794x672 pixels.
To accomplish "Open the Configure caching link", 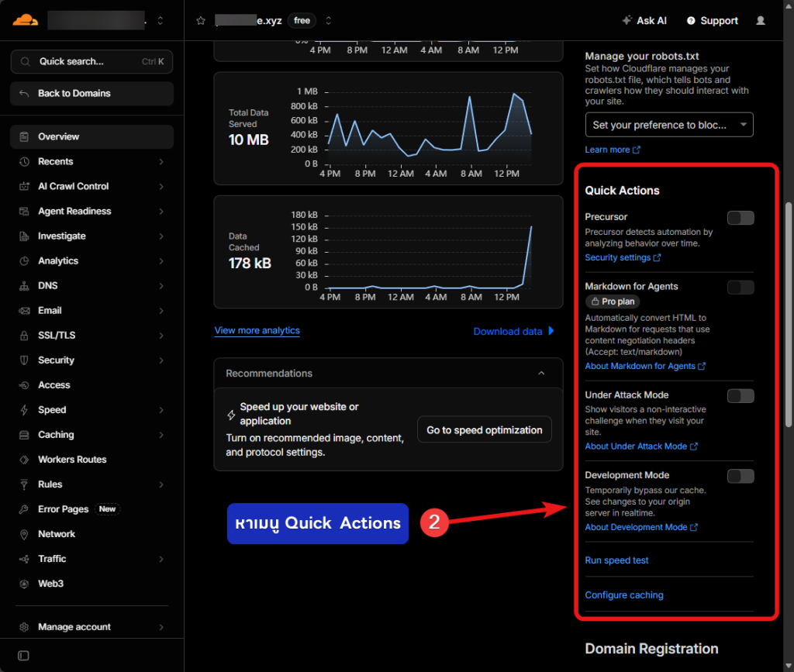I will coord(624,595).
